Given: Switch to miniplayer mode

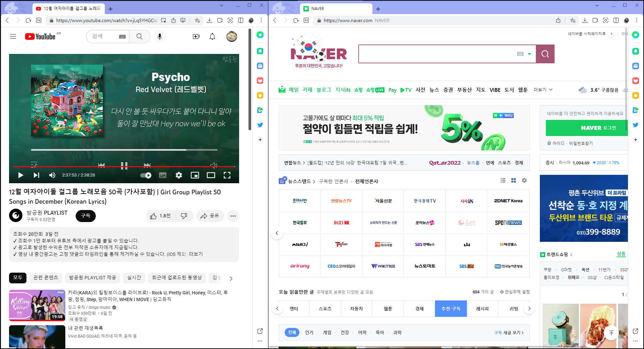Looking at the screenshot, I should click(195, 175).
